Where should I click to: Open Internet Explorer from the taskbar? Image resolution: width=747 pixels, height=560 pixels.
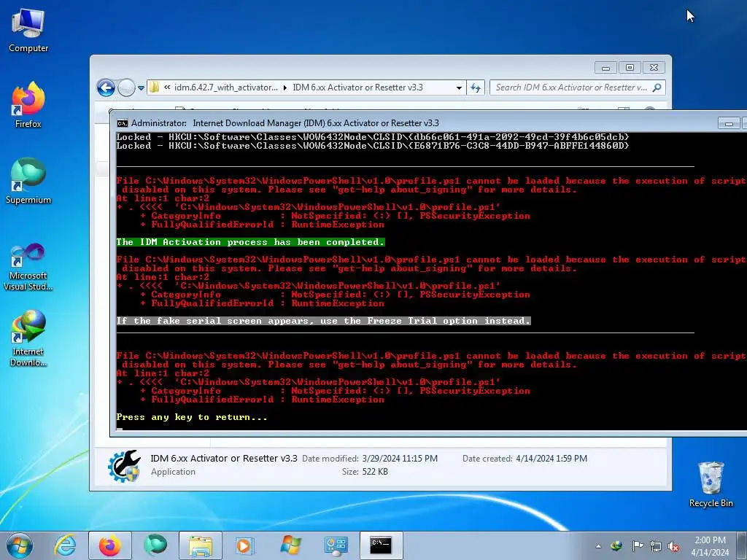coord(65,545)
